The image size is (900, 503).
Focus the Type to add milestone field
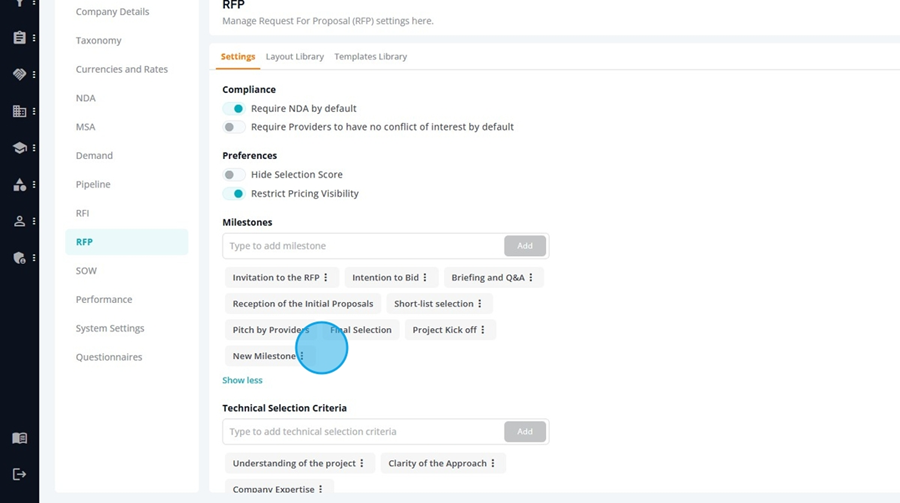click(363, 246)
